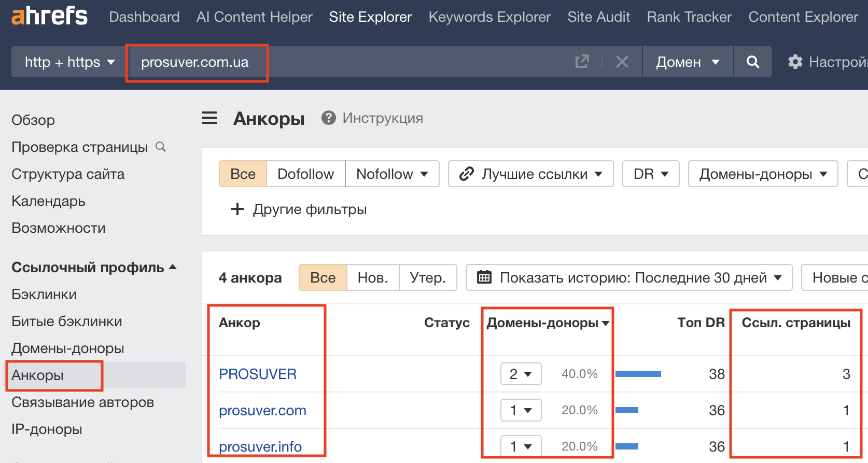Viewport: 868px width, 463px height.
Task: Open Возможности in the sidebar
Action: (x=59, y=228)
